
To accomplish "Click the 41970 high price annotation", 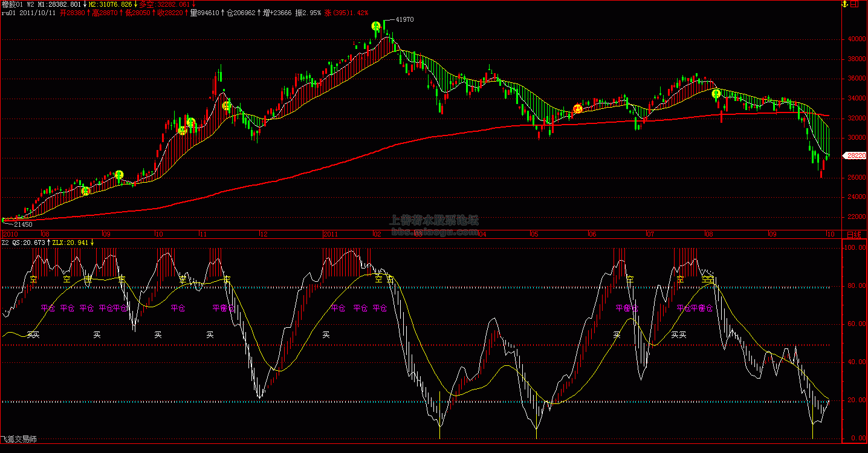I will coord(405,20).
